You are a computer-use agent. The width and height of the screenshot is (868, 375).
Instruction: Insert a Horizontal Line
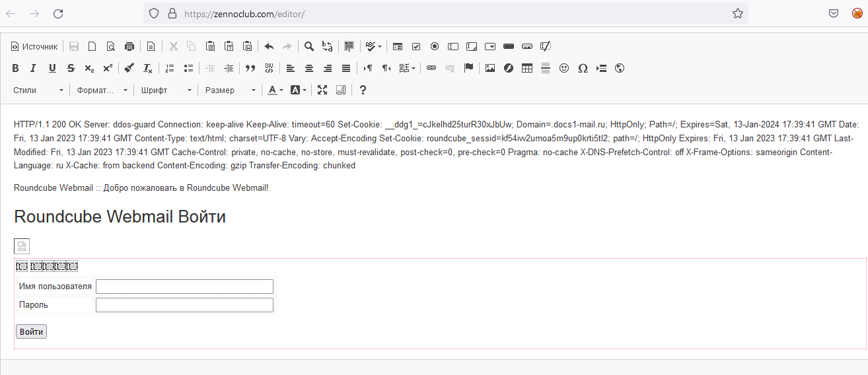(x=546, y=68)
